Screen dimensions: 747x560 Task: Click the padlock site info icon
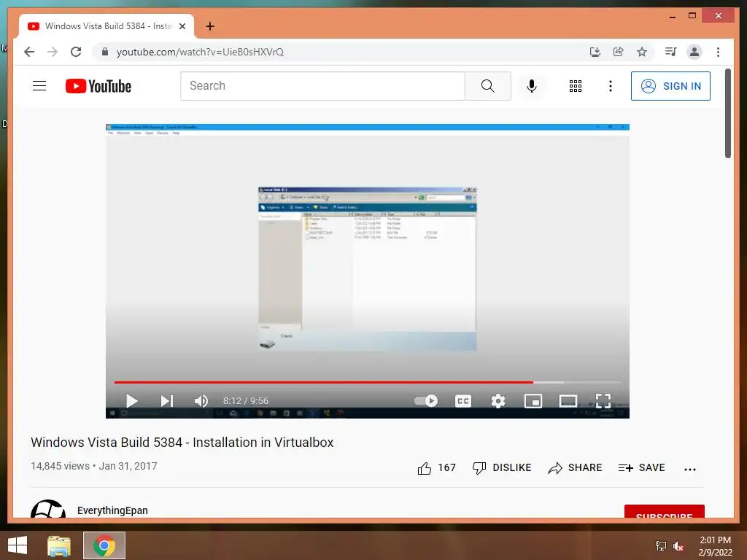[x=105, y=52]
